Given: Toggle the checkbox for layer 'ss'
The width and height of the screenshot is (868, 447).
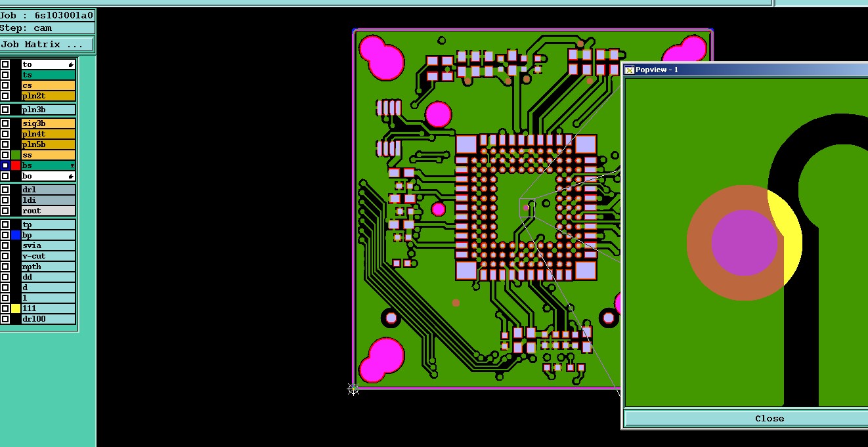Looking at the screenshot, I should click(x=5, y=155).
